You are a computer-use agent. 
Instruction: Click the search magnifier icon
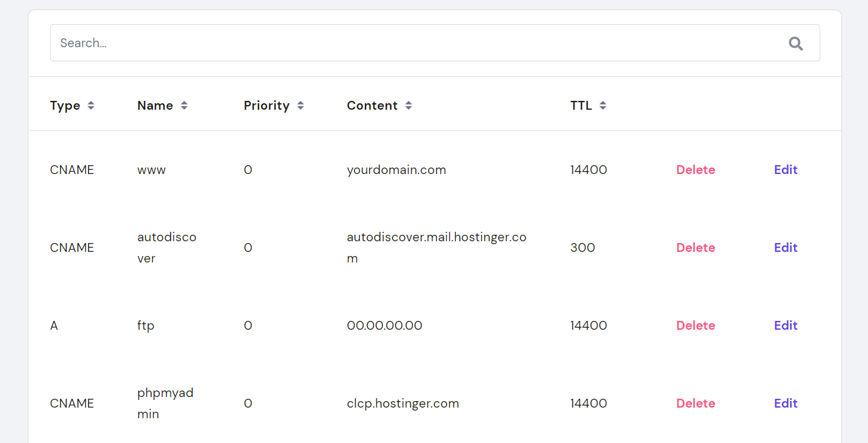point(796,43)
